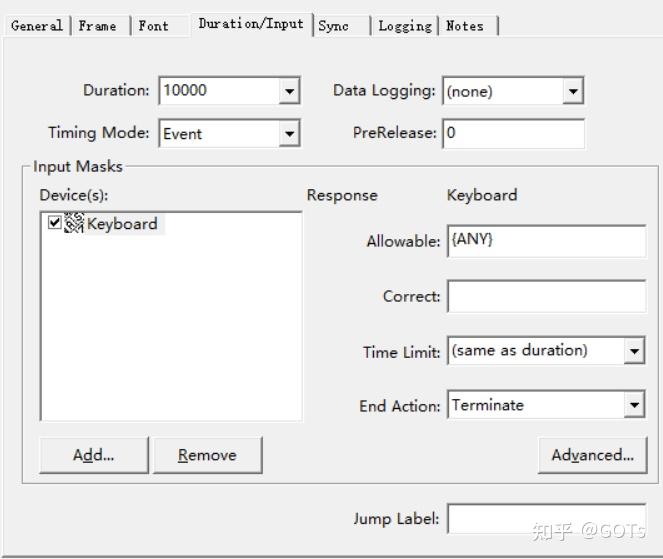Select the Sync tab
The height and width of the screenshot is (559, 663).
pos(334,26)
